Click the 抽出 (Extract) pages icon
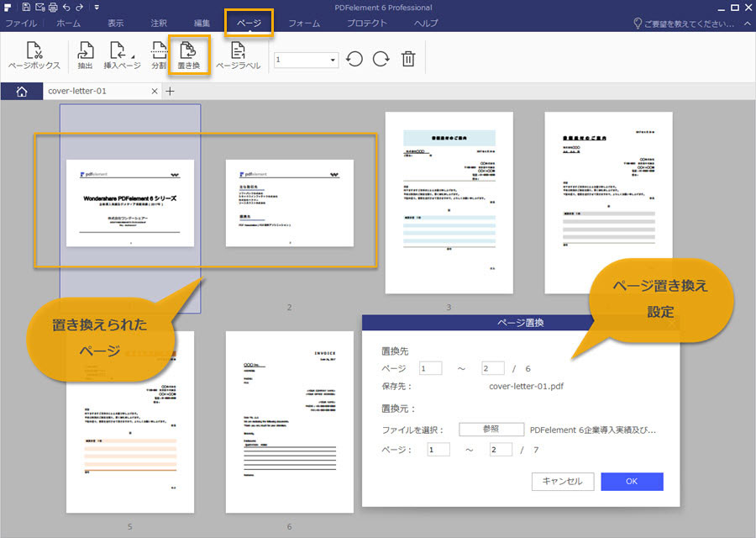Image resolution: width=756 pixels, height=538 pixels. pyautogui.click(x=86, y=55)
